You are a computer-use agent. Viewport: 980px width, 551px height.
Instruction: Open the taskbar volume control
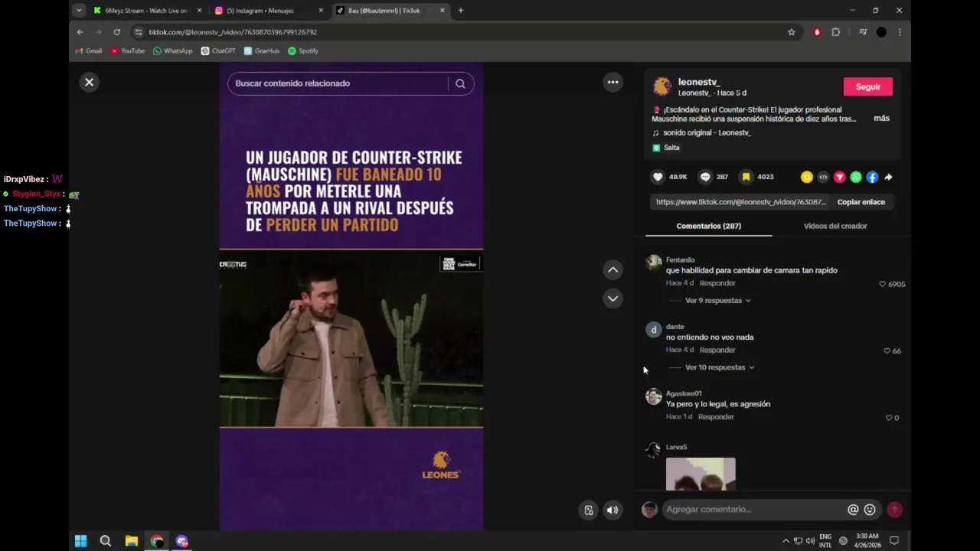tap(810, 541)
